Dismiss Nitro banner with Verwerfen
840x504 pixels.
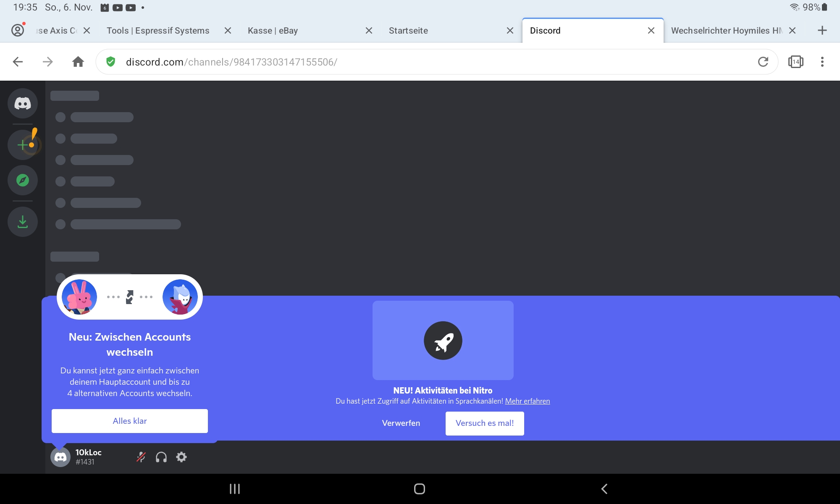tap(401, 423)
